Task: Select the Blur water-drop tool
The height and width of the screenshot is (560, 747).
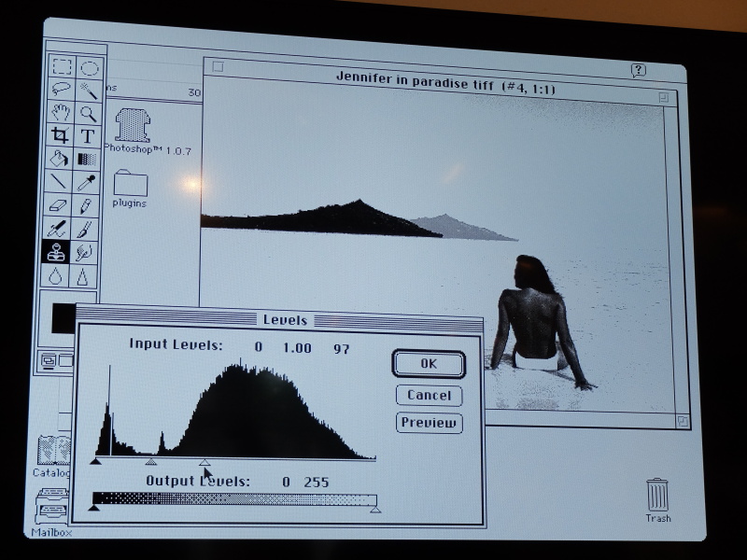Action: click(55, 276)
